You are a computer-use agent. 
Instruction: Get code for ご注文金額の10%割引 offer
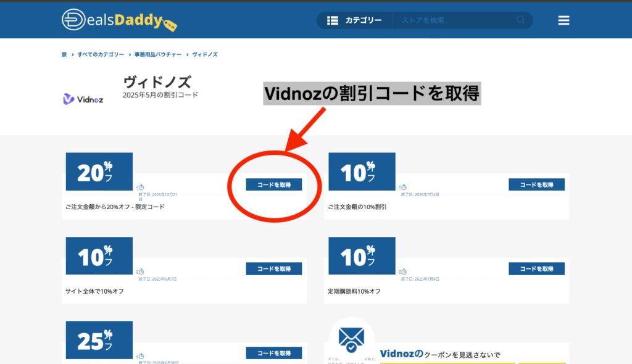[536, 184]
